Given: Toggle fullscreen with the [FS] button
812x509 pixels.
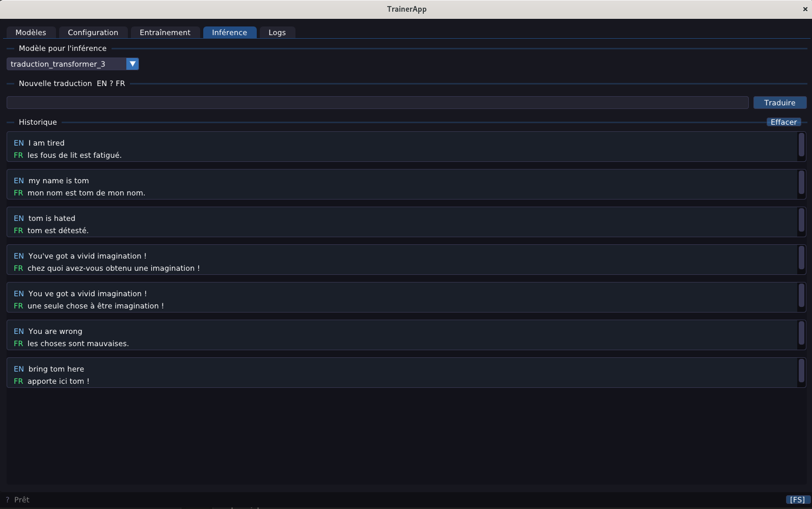Looking at the screenshot, I should click(x=798, y=500).
